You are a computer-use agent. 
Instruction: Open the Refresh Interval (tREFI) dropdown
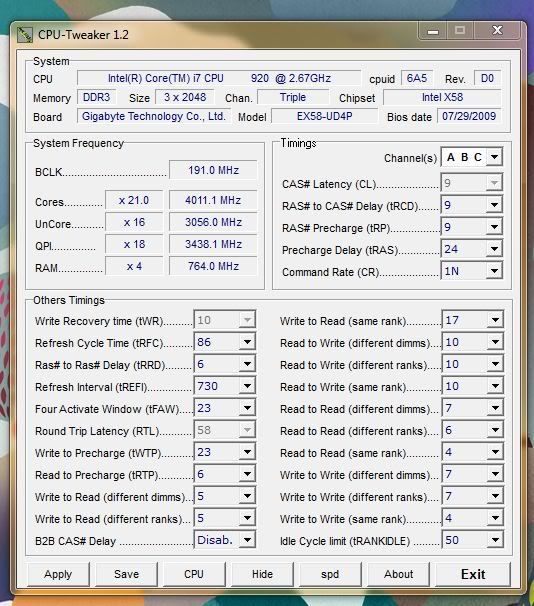224,386
